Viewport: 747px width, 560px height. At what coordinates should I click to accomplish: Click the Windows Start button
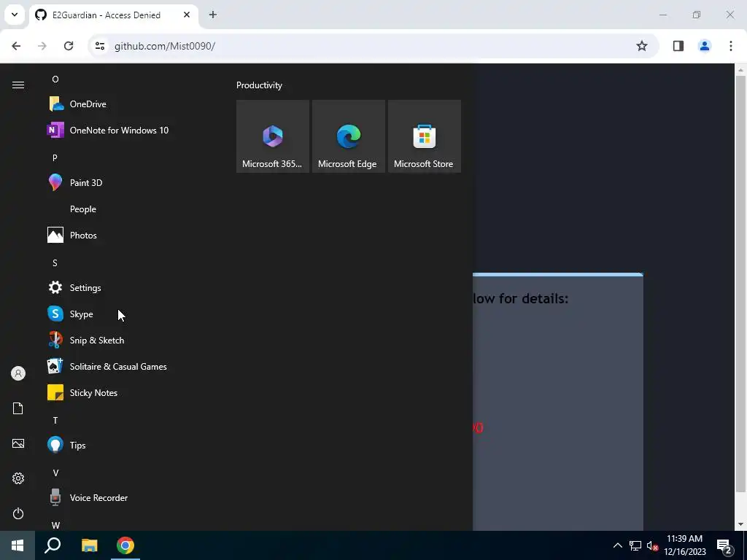click(18, 545)
